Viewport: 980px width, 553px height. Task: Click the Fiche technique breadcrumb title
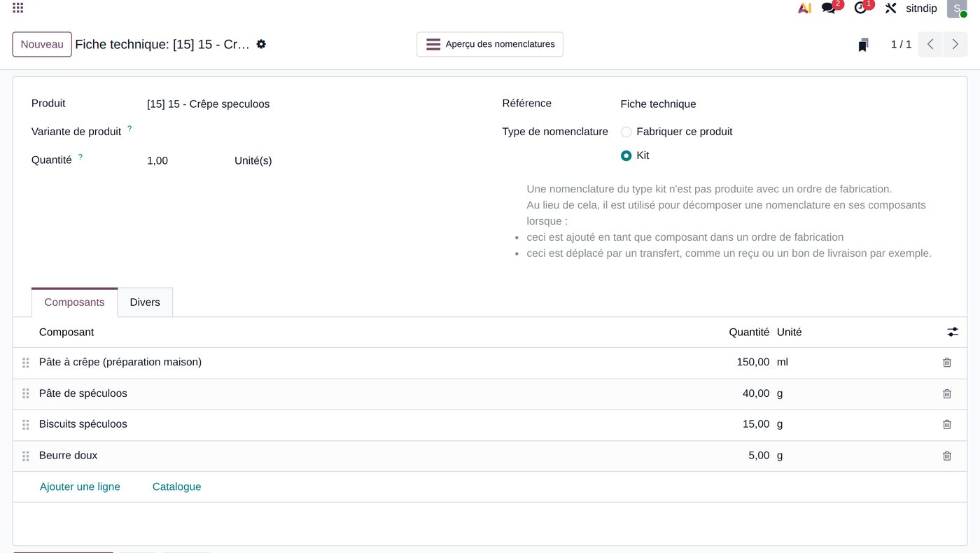(x=162, y=44)
